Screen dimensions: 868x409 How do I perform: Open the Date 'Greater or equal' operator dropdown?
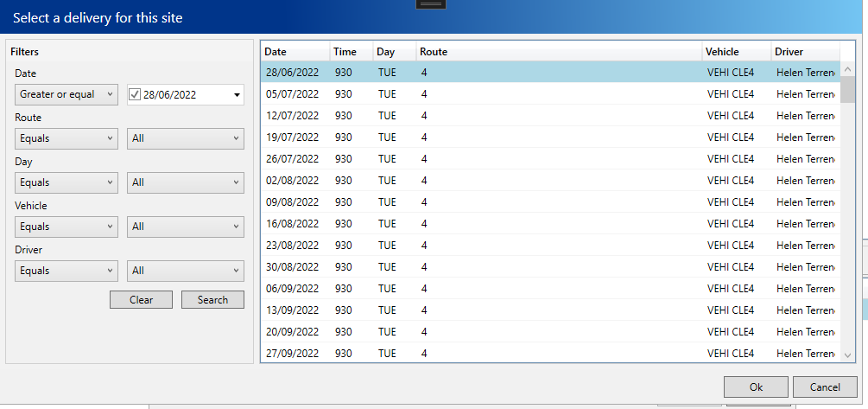[67, 94]
